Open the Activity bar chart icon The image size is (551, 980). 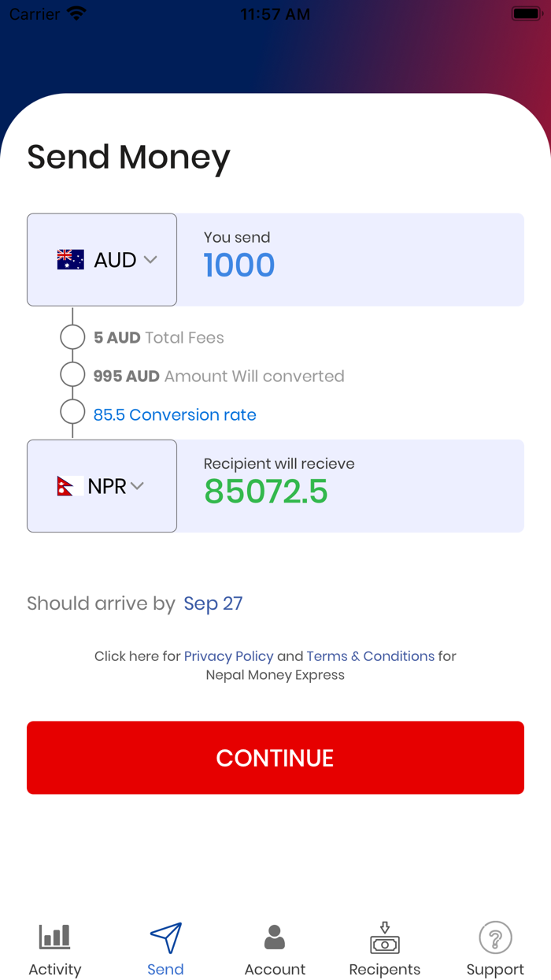[55, 937]
